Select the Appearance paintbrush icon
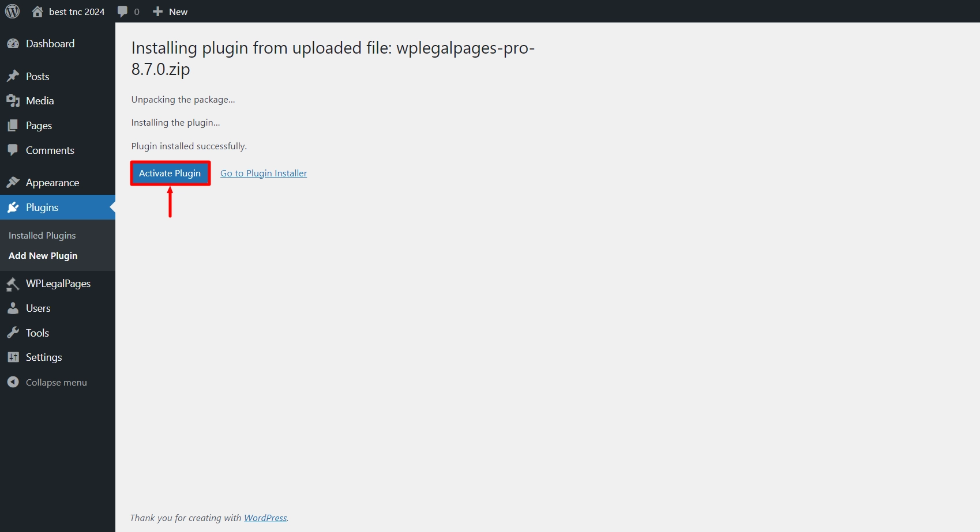This screenshot has height=532, width=980. pyautogui.click(x=14, y=182)
